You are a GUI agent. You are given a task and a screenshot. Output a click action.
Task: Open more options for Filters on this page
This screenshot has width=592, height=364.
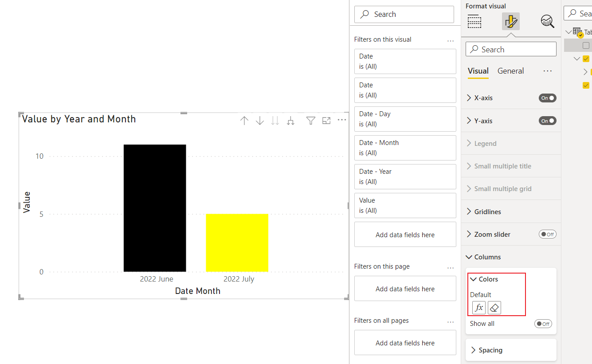tap(451, 267)
